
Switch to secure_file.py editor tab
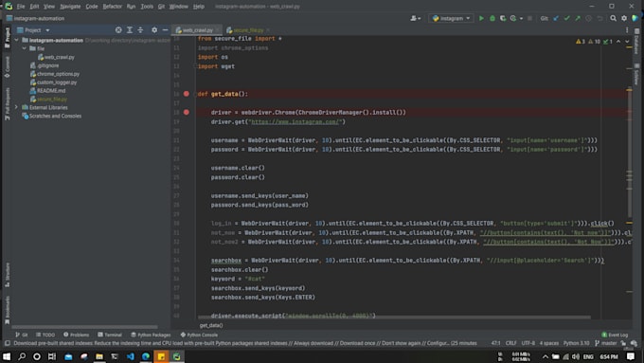pyautogui.click(x=248, y=30)
